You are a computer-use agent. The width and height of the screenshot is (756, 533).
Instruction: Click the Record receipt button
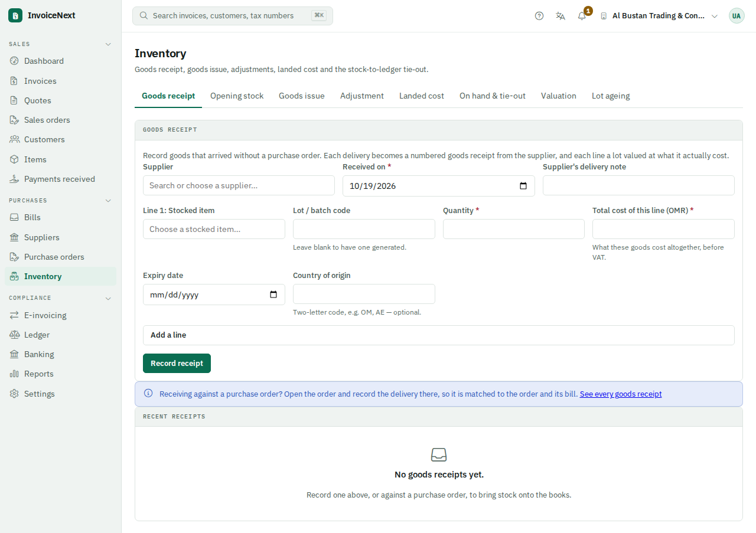pyautogui.click(x=177, y=364)
